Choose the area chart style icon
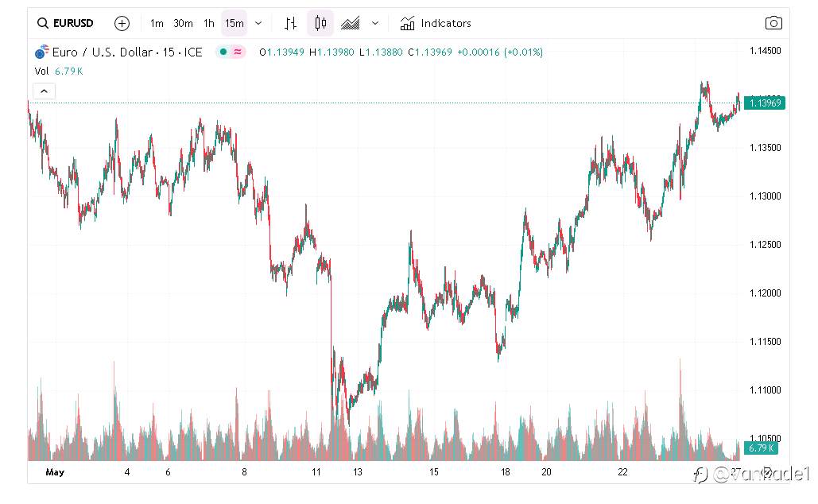818x504 pixels. point(350,24)
